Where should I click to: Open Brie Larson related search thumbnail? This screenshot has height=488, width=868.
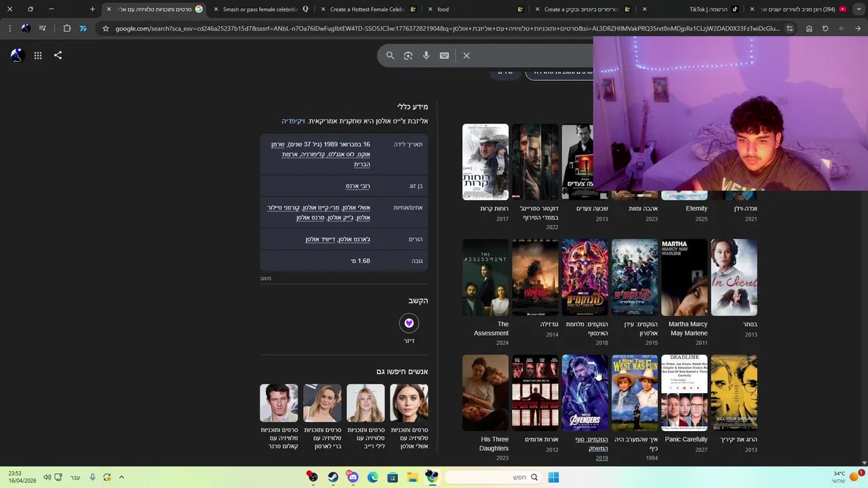(322, 403)
